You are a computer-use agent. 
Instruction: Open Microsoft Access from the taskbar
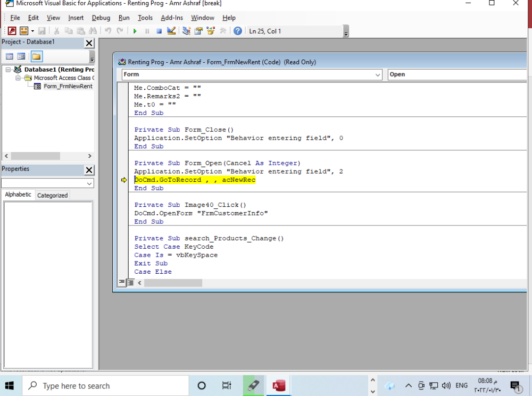tap(279, 386)
